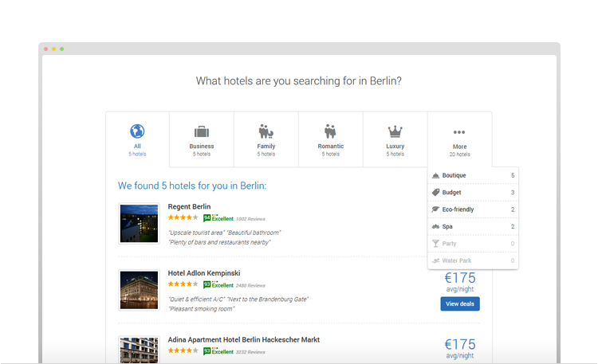Click the red window close dot
Viewport: 598px width, 364px height.
(45, 49)
